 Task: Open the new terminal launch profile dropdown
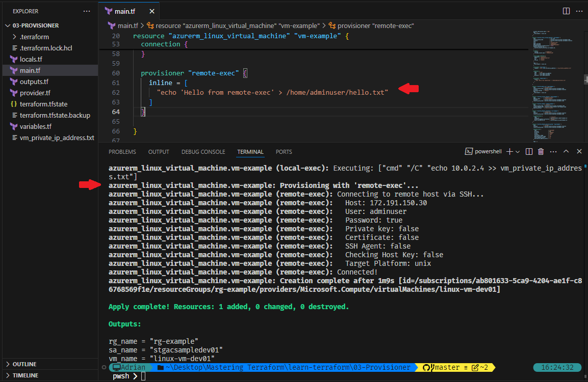coord(518,152)
